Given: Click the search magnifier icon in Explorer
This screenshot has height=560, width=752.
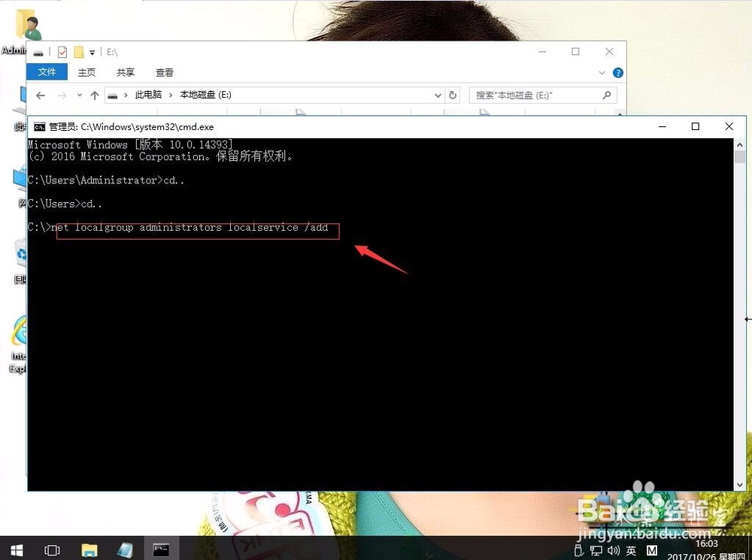Looking at the screenshot, I should point(607,95).
